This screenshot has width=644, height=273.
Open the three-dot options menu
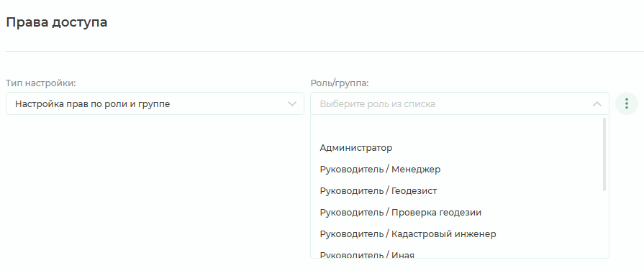[626, 103]
